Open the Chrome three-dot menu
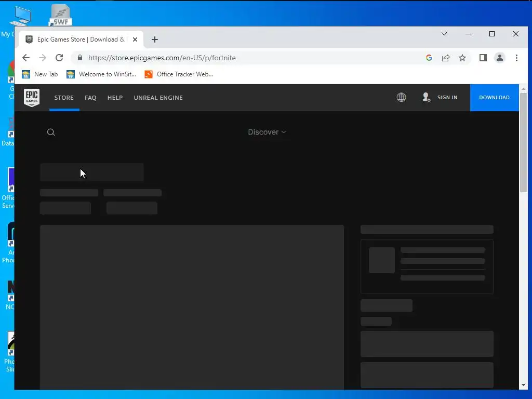The height and width of the screenshot is (399, 532). pos(516,58)
